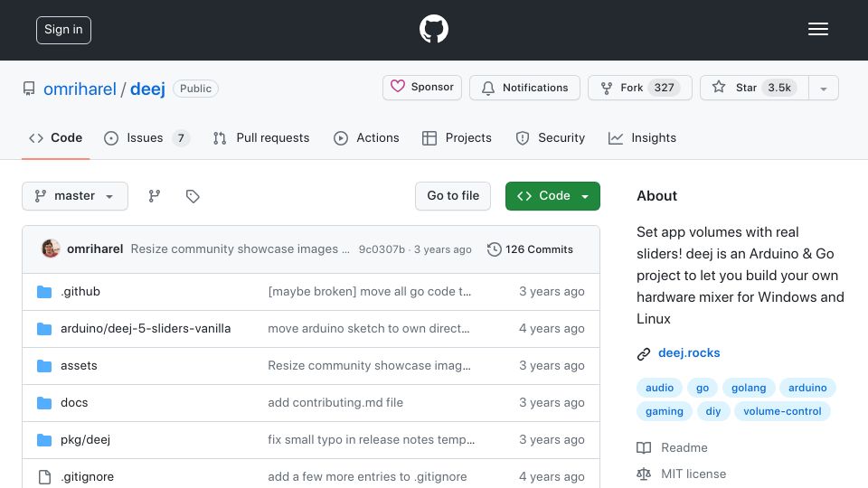This screenshot has height=488, width=868.
Task: Click the GitHub Octocat logo
Action: tap(433, 29)
